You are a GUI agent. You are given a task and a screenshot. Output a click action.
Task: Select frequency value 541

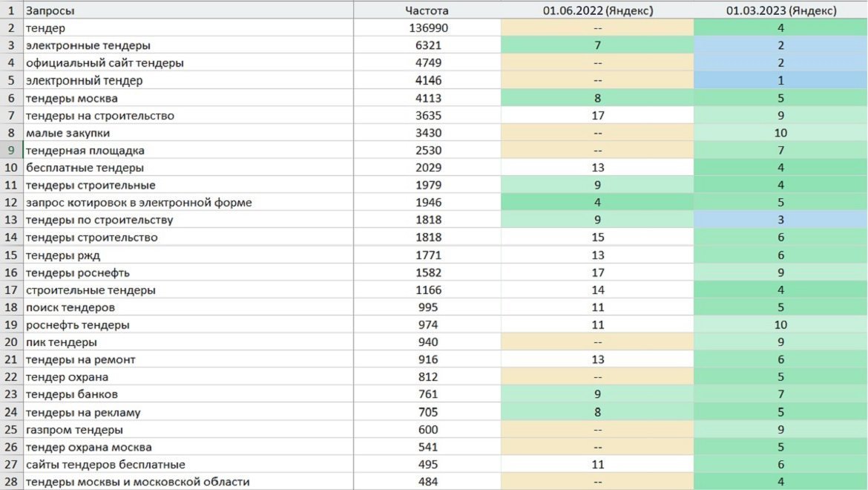coord(428,447)
